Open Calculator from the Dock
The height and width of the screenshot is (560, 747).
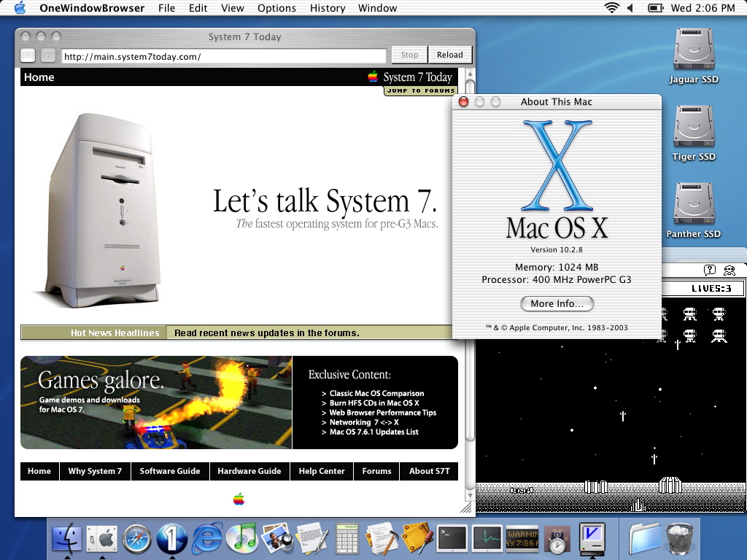coord(347,539)
